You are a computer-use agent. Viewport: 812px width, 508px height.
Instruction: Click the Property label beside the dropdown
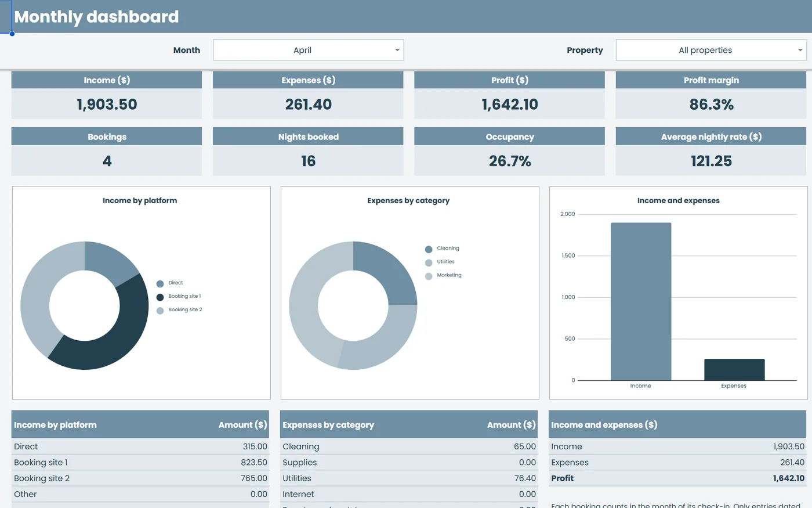tap(585, 50)
